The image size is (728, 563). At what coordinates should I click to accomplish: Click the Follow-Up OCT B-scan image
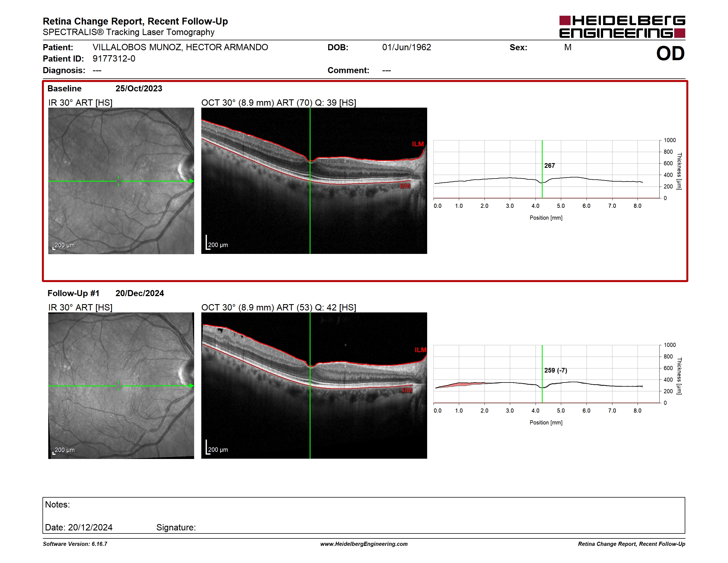314,386
